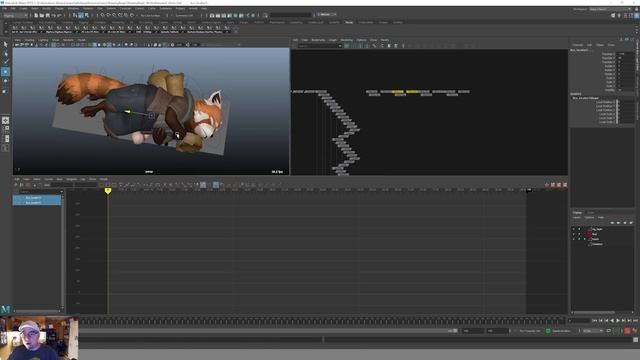Click green anim layer icon in range bar
Viewport: 640px width, 360px height.
coord(548,331)
